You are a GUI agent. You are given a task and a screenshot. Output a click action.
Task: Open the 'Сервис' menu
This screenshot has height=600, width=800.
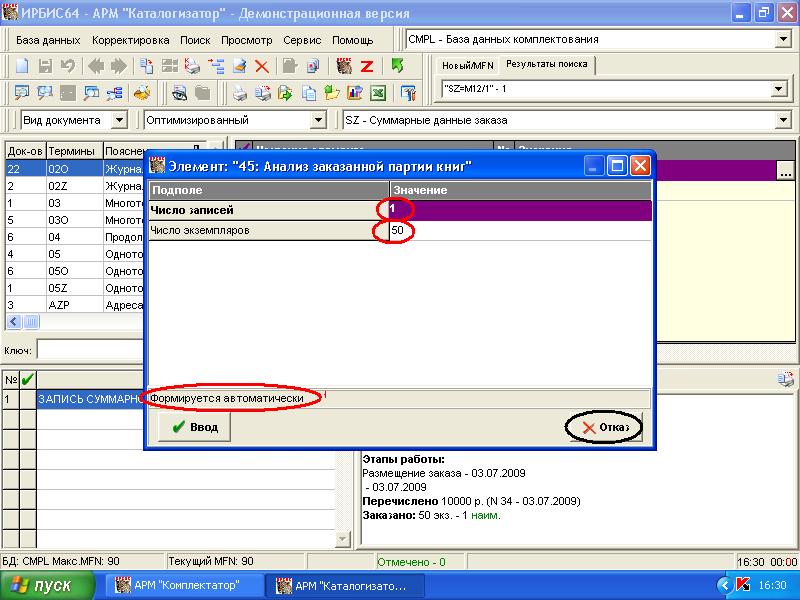click(x=302, y=40)
